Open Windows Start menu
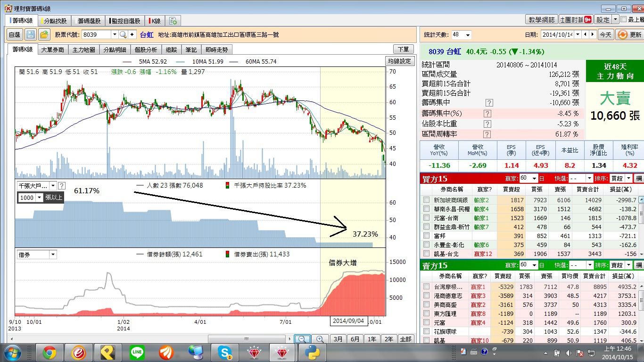The image size is (644, 362). click(12, 353)
